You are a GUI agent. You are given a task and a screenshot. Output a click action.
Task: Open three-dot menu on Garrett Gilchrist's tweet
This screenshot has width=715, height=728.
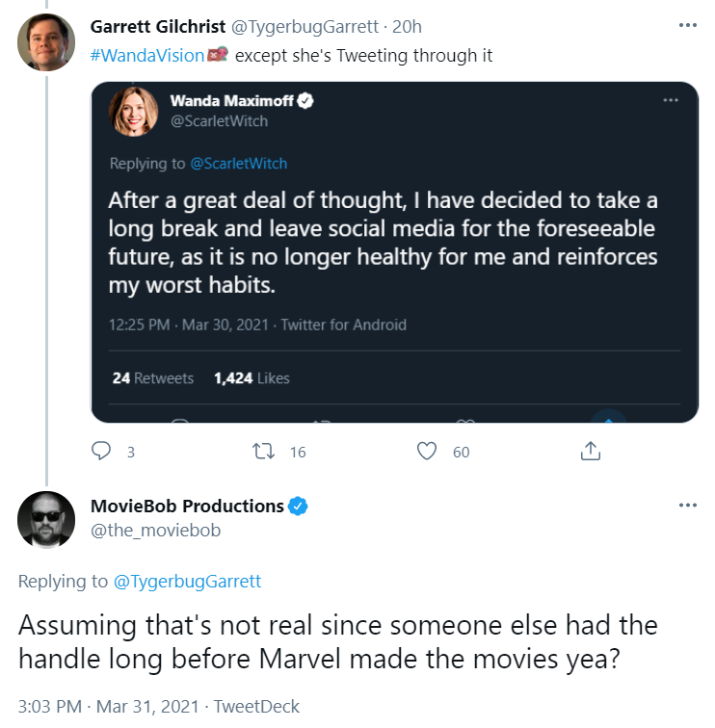coord(688,25)
